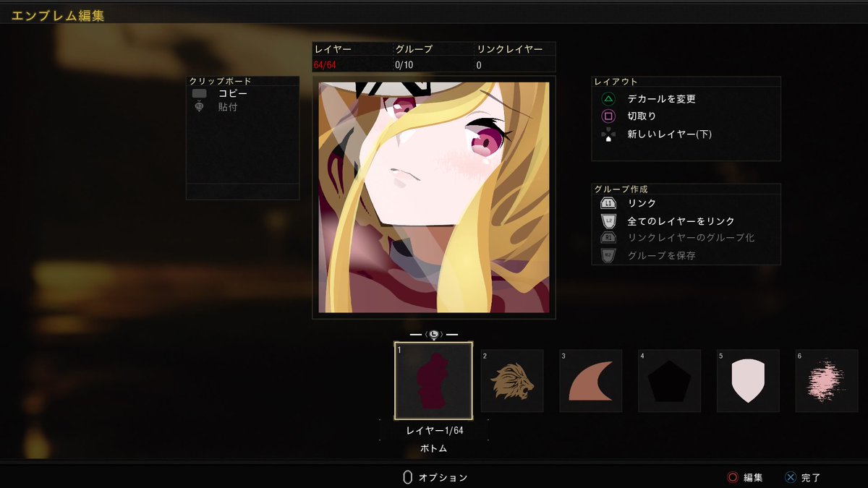Image resolution: width=868 pixels, height=488 pixels.
Task: Choose 全てのレイヤーをリンク option
Action: tap(681, 221)
